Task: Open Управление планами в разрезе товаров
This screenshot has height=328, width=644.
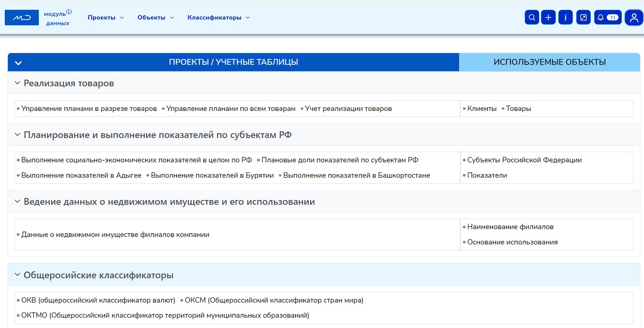Action: pos(89,109)
